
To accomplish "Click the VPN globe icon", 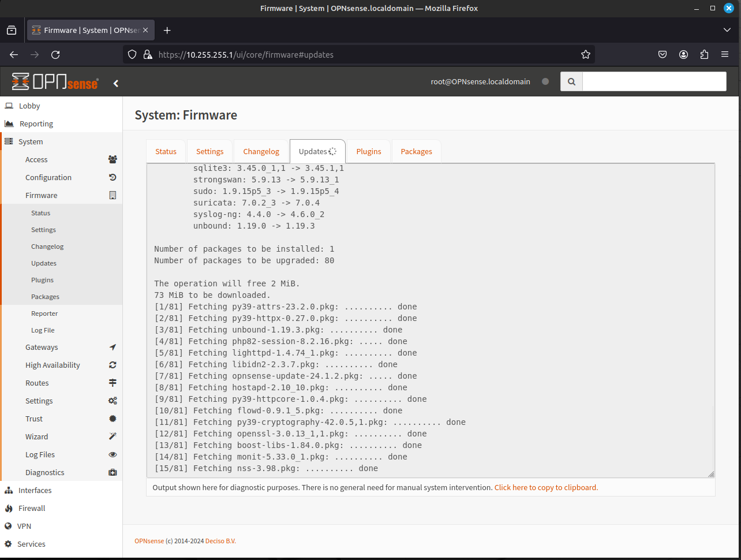I will 9,526.
